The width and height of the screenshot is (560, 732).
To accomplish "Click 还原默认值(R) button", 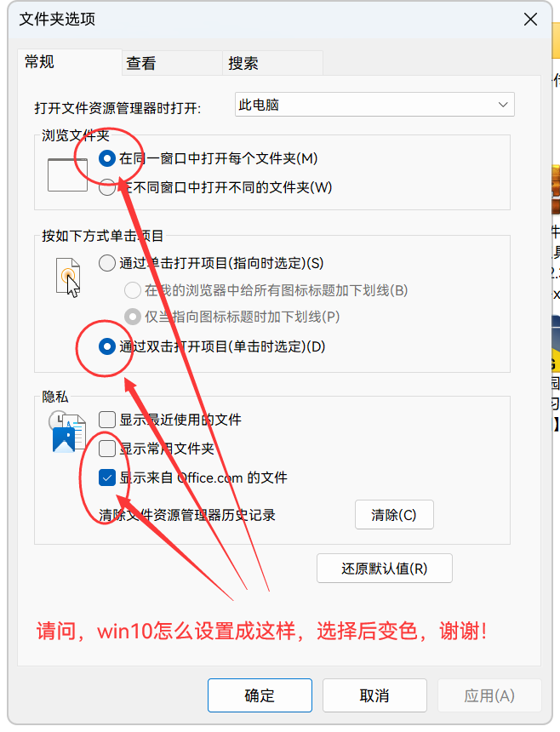I will point(385,568).
